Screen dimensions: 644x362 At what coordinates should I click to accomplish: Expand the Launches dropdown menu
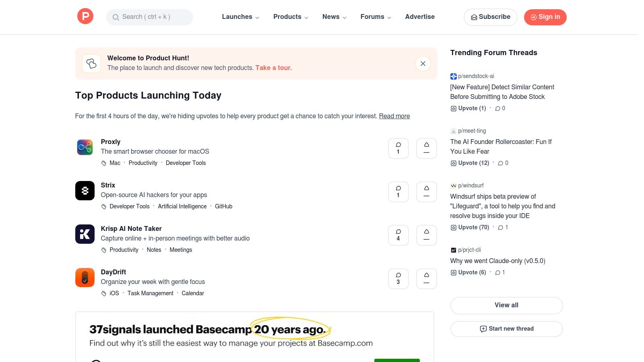pyautogui.click(x=240, y=17)
